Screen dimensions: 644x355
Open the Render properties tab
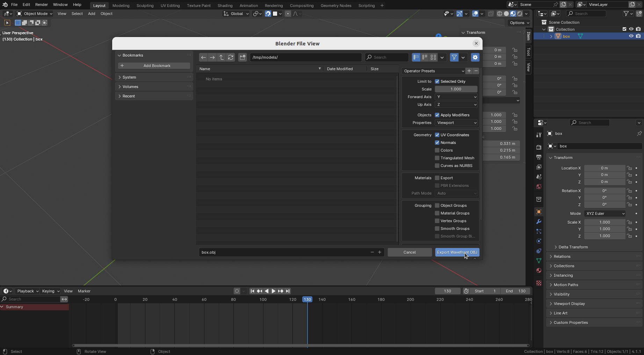(539, 147)
